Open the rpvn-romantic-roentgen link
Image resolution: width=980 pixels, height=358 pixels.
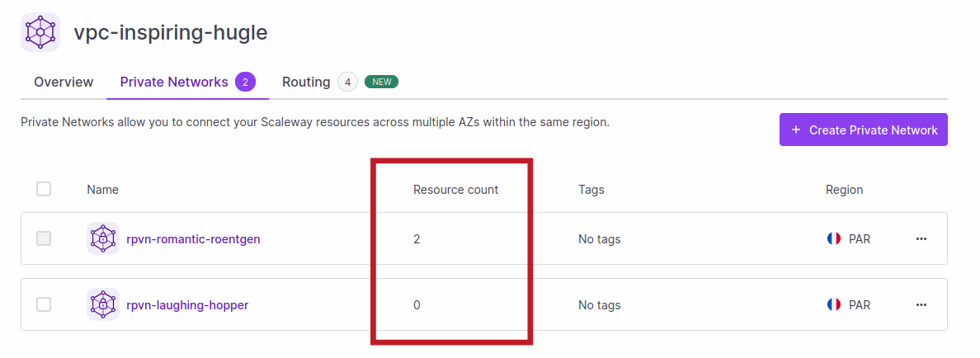193,238
